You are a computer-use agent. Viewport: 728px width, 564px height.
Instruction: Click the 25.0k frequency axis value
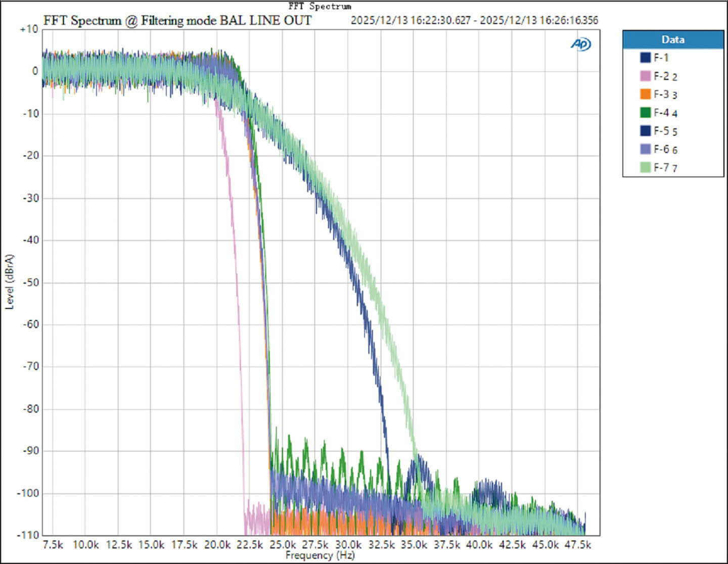click(x=283, y=545)
